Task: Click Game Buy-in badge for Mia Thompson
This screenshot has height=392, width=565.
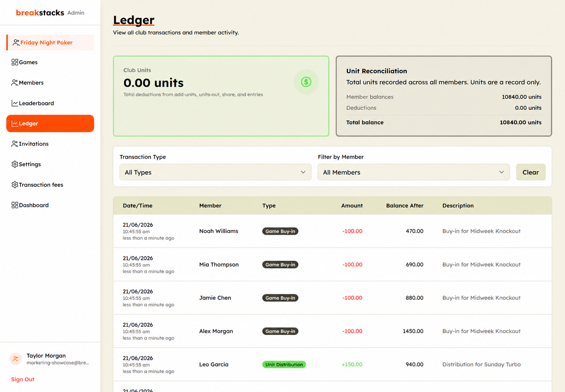Action: tap(280, 264)
